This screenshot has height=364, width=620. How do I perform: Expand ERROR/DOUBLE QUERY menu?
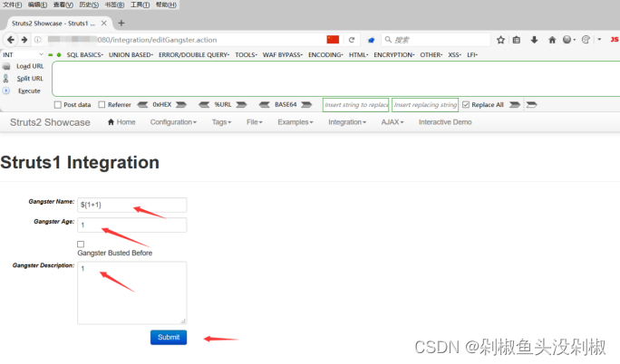coord(194,55)
